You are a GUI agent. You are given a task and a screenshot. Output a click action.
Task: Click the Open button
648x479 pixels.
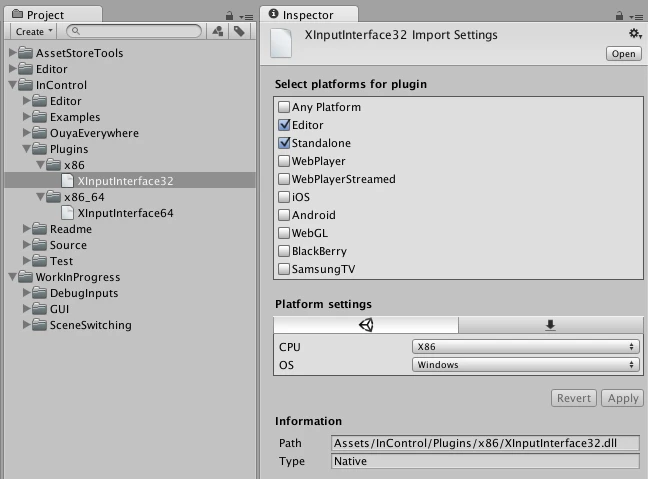(x=624, y=54)
